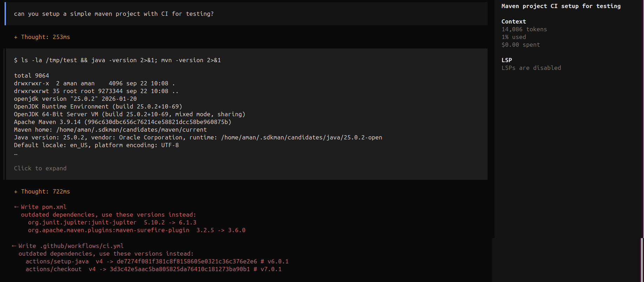
Task: Click the 'openjdk version "25.0.2"' output line
Action: (75, 99)
